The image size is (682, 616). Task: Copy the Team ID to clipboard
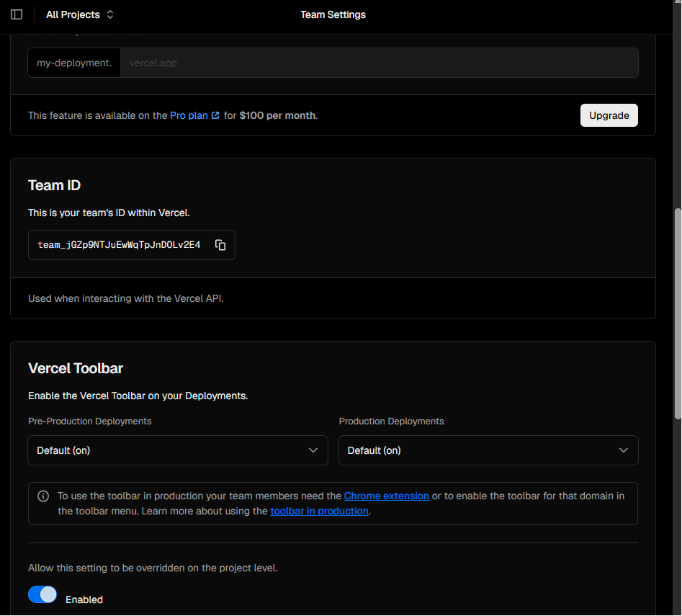click(x=220, y=246)
